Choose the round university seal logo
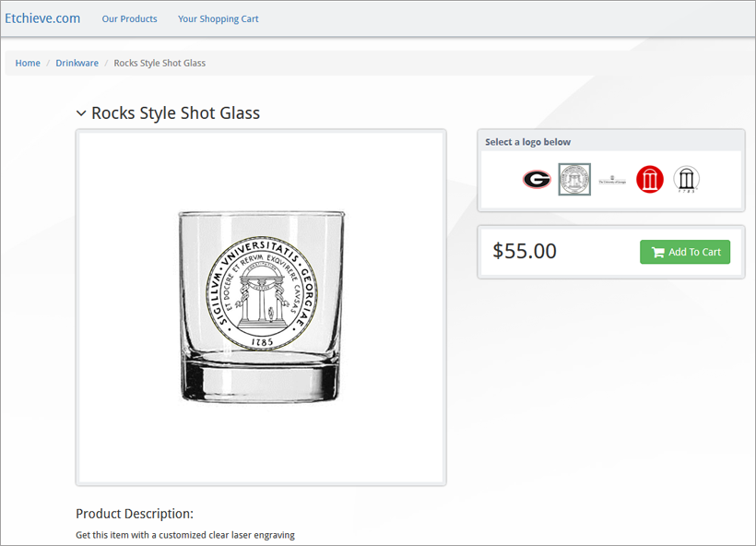756x546 pixels. [574, 179]
